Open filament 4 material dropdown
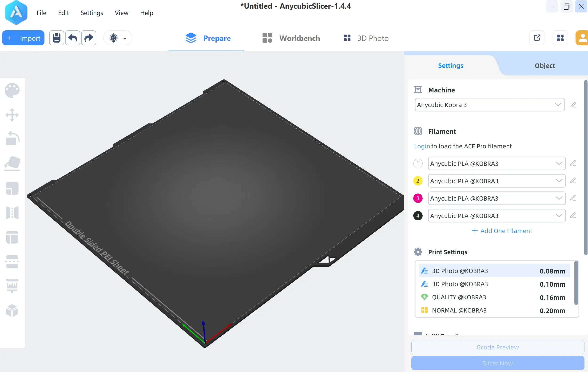This screenshot has width=588, height=372. pos(497,216)
